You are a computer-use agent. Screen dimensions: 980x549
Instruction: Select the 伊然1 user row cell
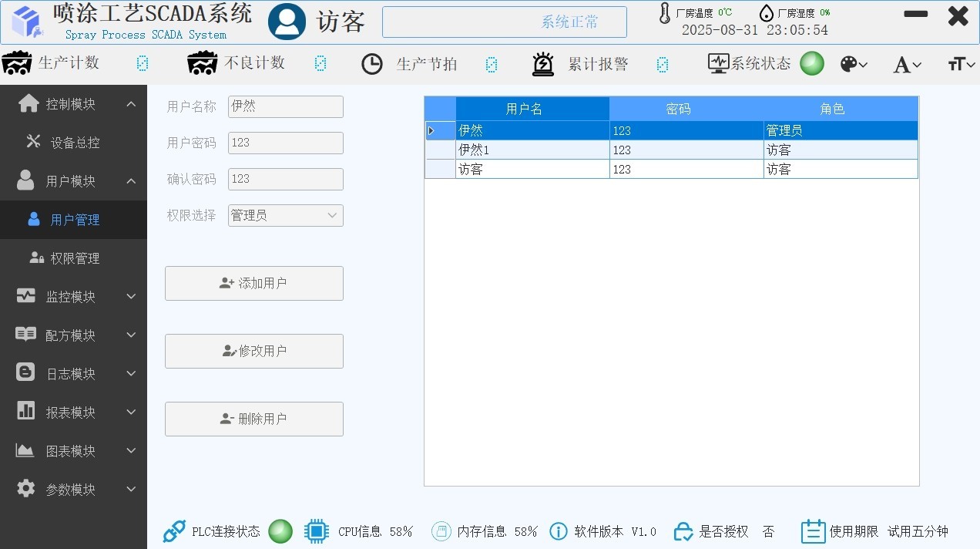[532, 150]
